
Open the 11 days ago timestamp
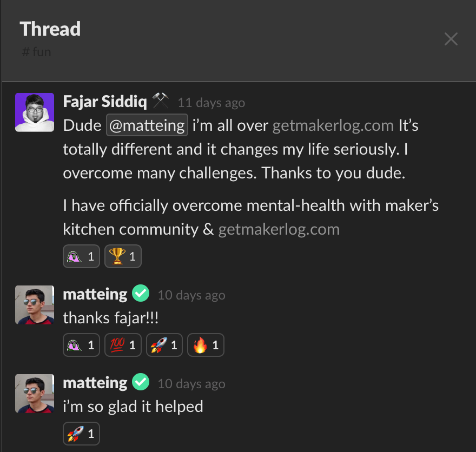pyautogui.click(x=211, y=103)
